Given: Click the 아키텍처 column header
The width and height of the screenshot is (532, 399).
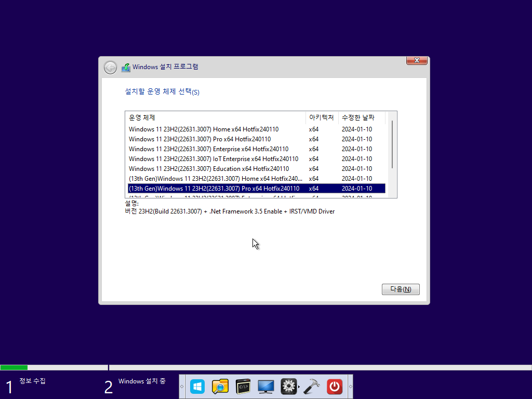Looking at the screenshot, I should [x=322, y=118].
